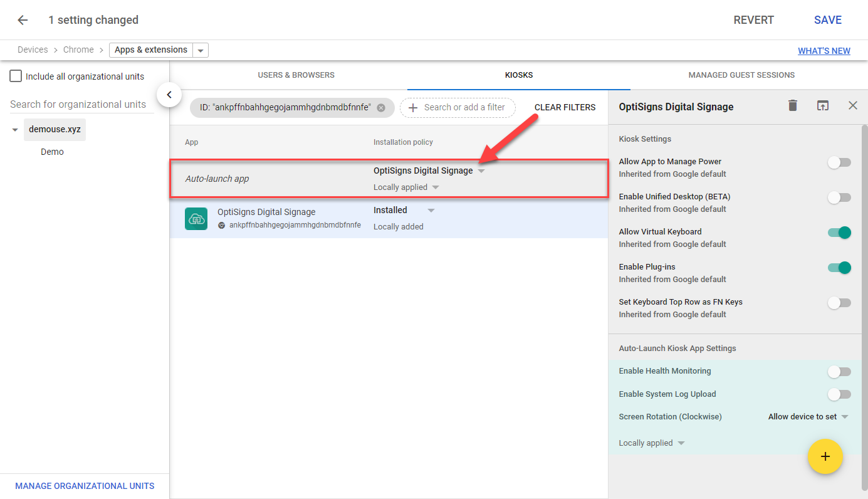This screenshot has height=499, width=868.
Task: Switch to Users & Browsers tab
Action: 296,75
